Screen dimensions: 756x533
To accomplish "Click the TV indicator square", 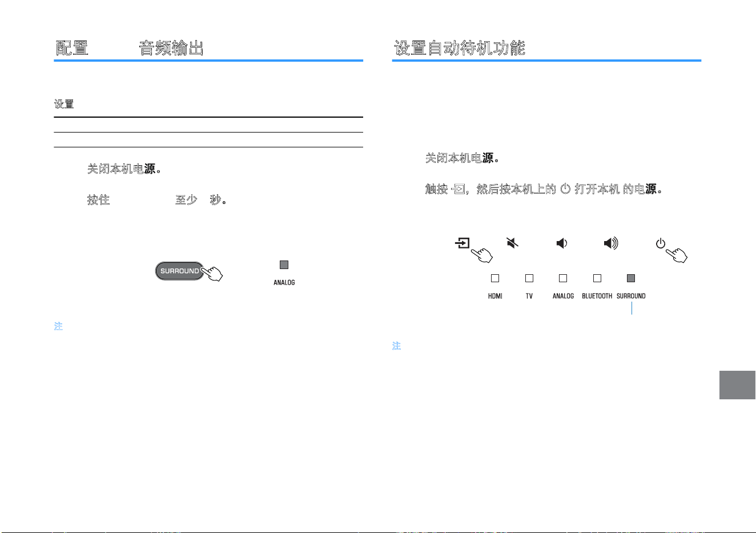I will (529, 278).
